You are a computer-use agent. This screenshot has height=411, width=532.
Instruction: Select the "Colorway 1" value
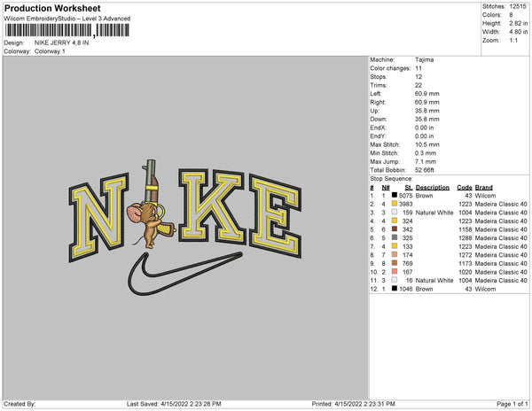pos(50,51)
